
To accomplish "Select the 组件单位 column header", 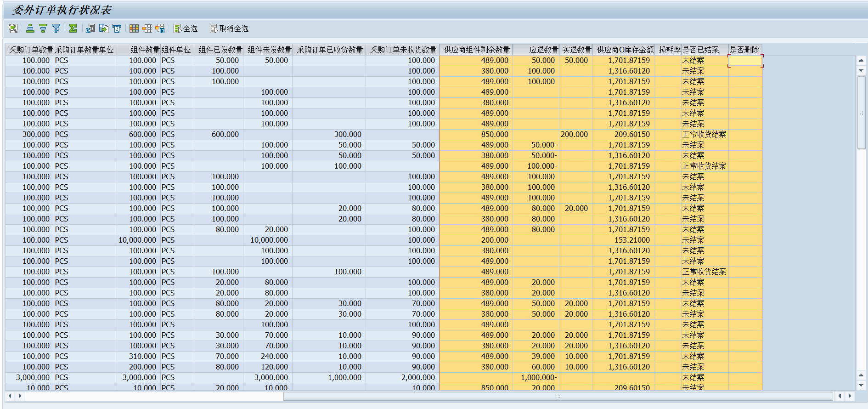I will (x=177, y=50).
